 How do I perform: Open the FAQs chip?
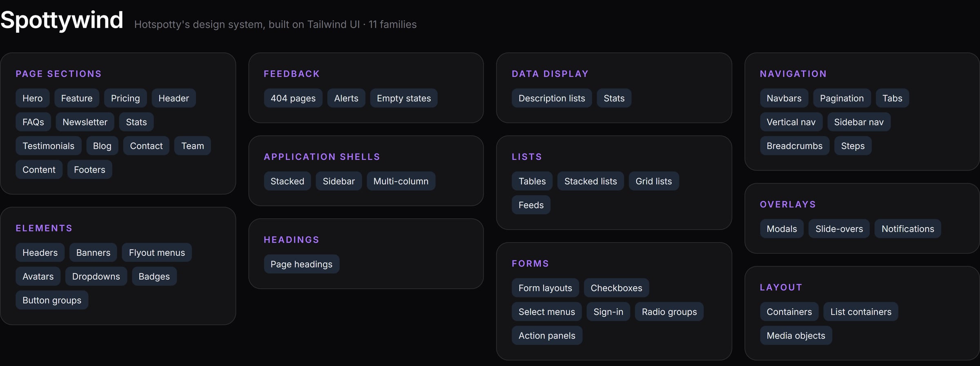[x=33, y=122]
